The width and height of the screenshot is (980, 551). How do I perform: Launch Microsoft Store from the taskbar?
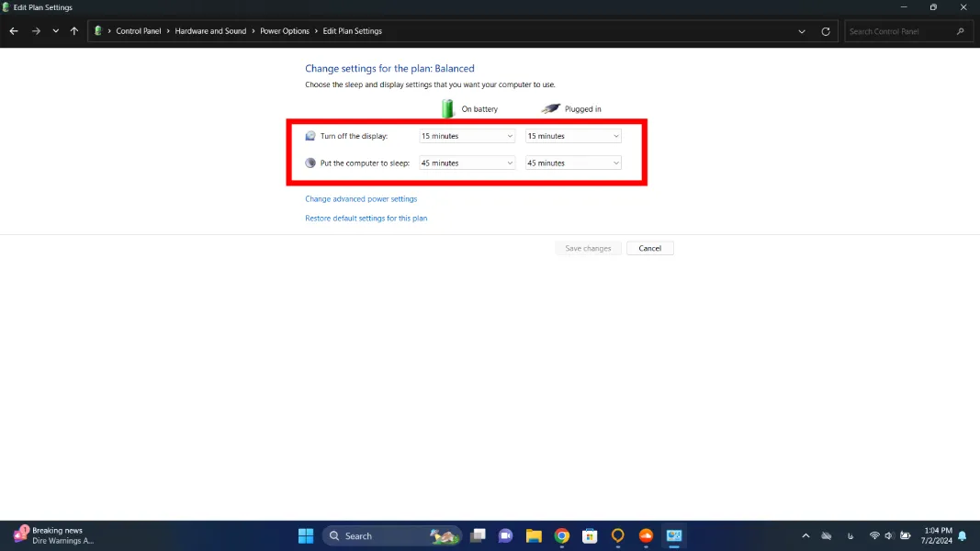[x=589, y=535]
